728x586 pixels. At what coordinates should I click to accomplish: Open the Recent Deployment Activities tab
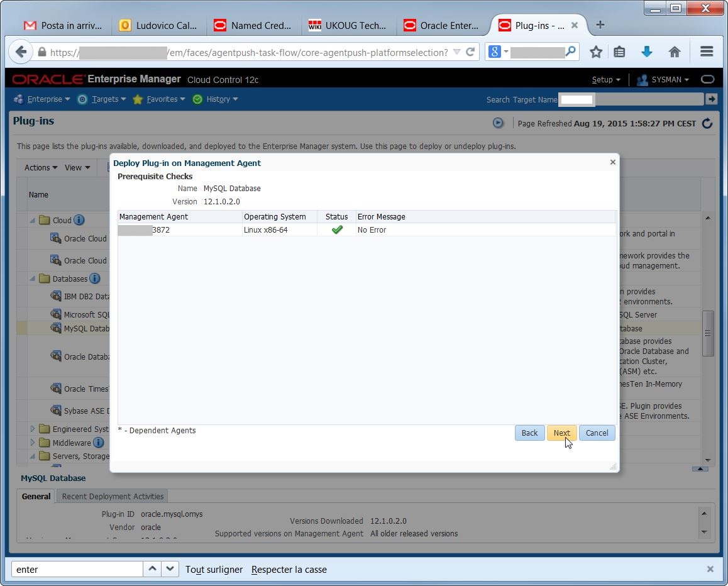coord(113,496)
